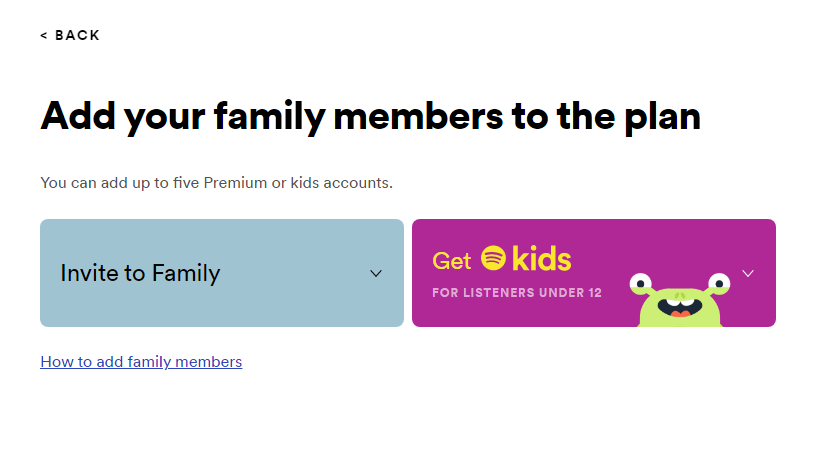Click the back arrow '<' symbol
This screenshot has height=467, width=814.
click(44, 35)
